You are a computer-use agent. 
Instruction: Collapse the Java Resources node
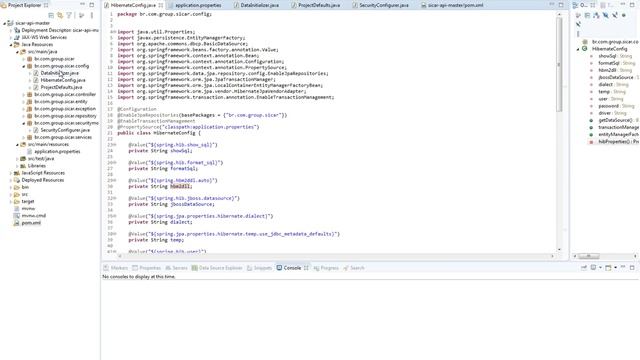click(x=11, y=44)
